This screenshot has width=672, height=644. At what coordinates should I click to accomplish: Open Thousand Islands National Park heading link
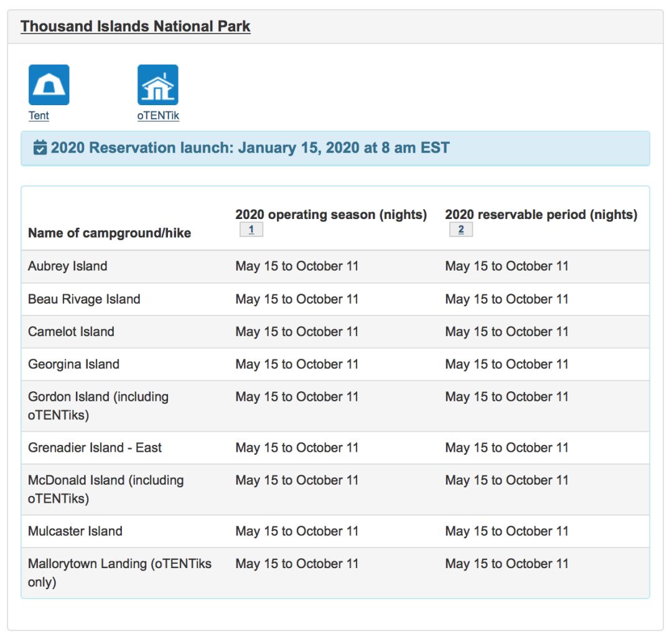(x=135, y=26)
